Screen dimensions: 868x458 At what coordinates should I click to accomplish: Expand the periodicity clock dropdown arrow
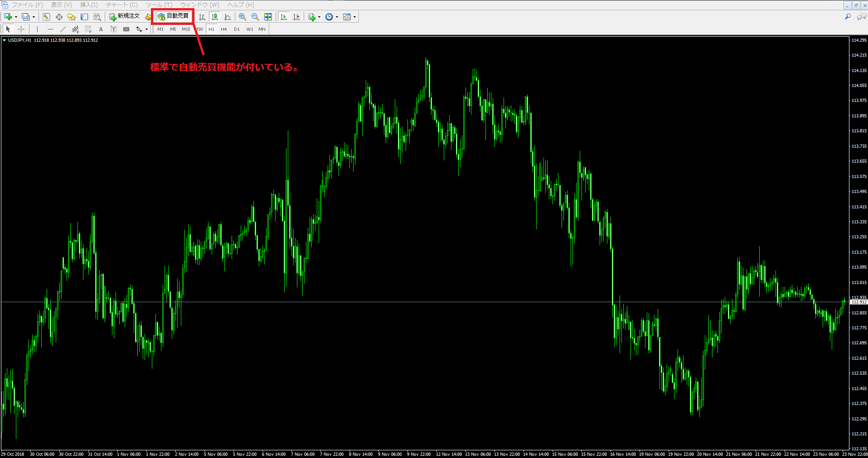pos(337,17)
